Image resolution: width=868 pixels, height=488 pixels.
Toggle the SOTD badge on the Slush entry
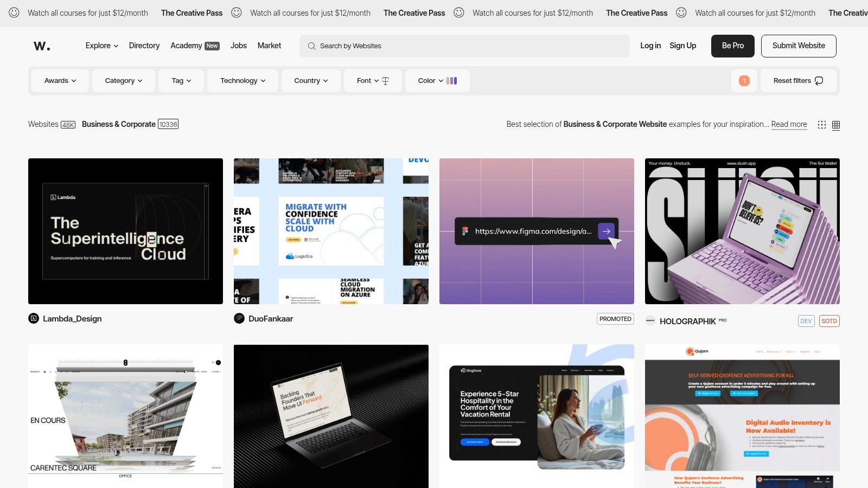829,321
